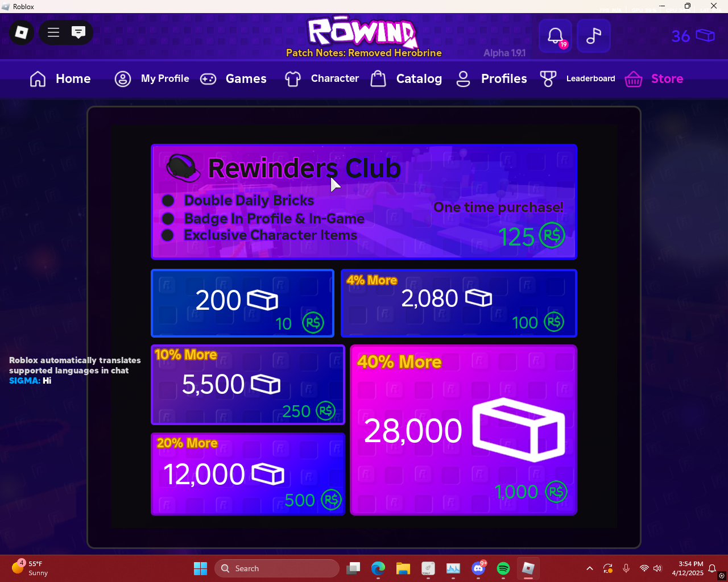The height and width of the screenshot is (582, 728).
Task: Click the 36 bricks balance number
Action: (x=681, y=36)
